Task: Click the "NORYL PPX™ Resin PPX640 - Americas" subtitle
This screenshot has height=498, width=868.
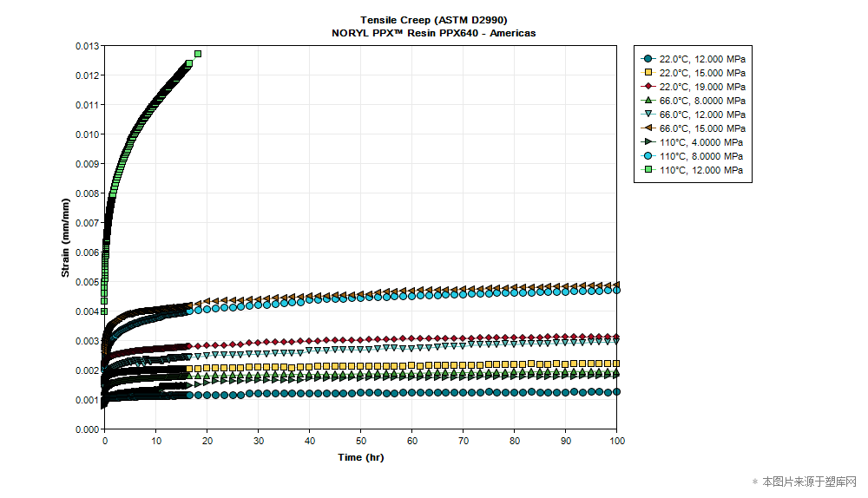Action: tap(433, 33)
